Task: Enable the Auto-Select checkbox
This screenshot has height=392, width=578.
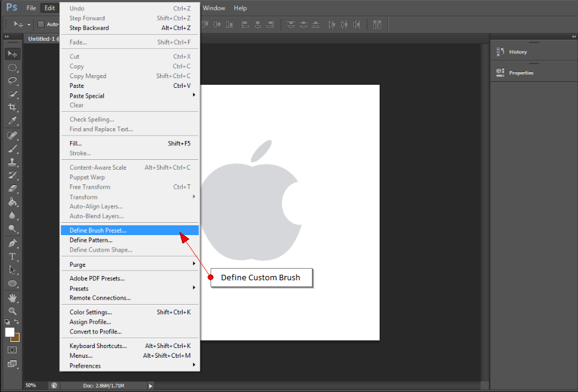Action: pos(41,24)
